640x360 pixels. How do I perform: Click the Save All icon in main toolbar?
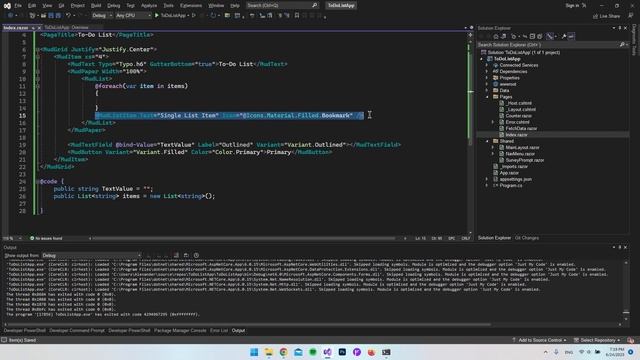point(58,16)
